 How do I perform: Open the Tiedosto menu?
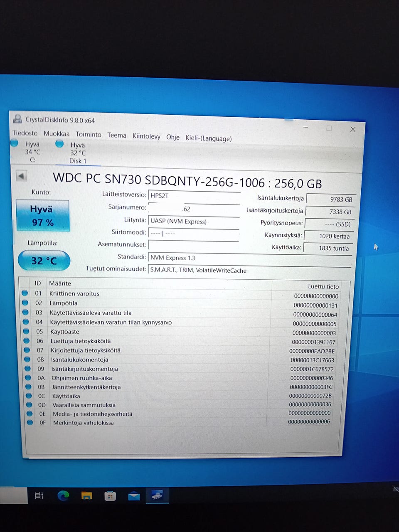(x=25, y=133)
